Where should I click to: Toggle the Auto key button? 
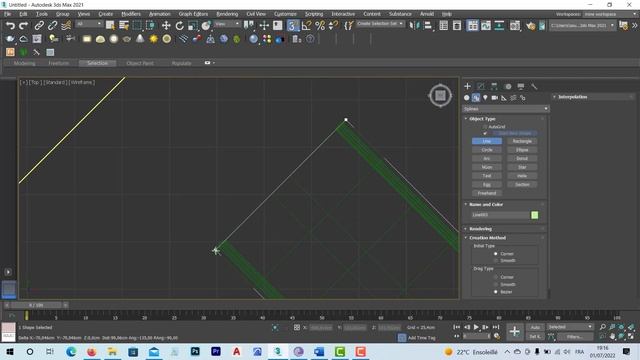tap(535, 327)
